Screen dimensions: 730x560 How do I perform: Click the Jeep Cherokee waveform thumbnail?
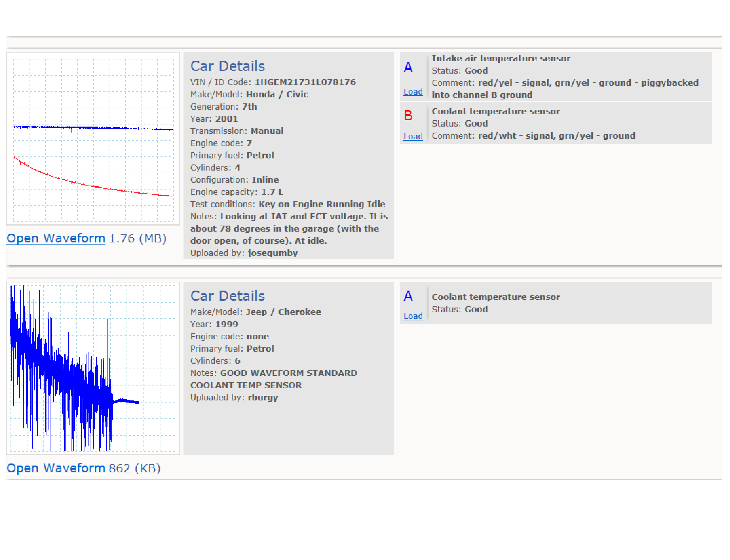[x=93, y=368]
